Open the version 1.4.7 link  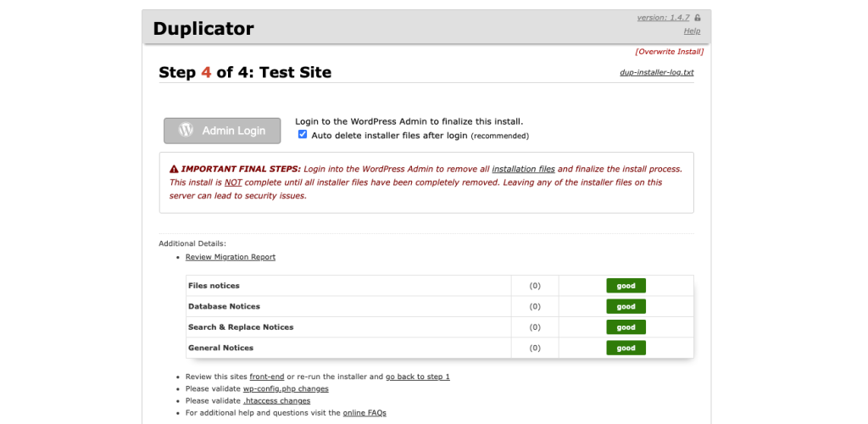pyautogui.click(x=663, y=18)
